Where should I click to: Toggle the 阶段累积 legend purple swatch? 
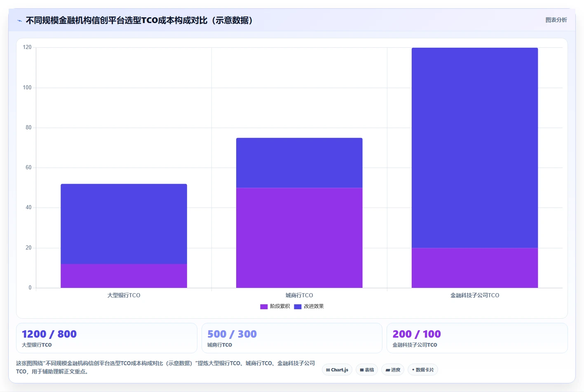click(x=264, y=307)
